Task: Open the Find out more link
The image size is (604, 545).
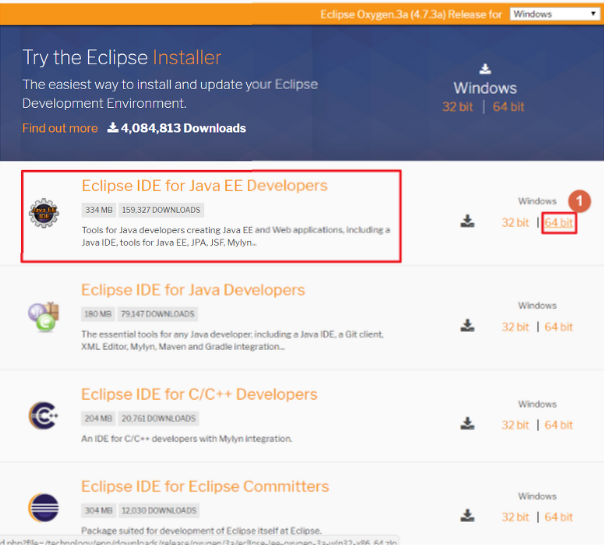Action: [x=60, y=128]
